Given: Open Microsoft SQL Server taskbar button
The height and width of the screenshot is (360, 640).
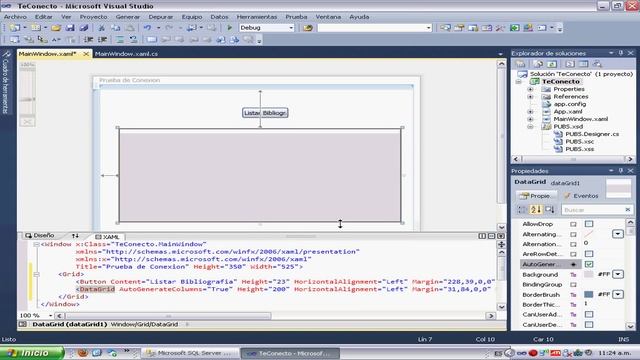Looking at the screenshot, I should tap(191, 353).
